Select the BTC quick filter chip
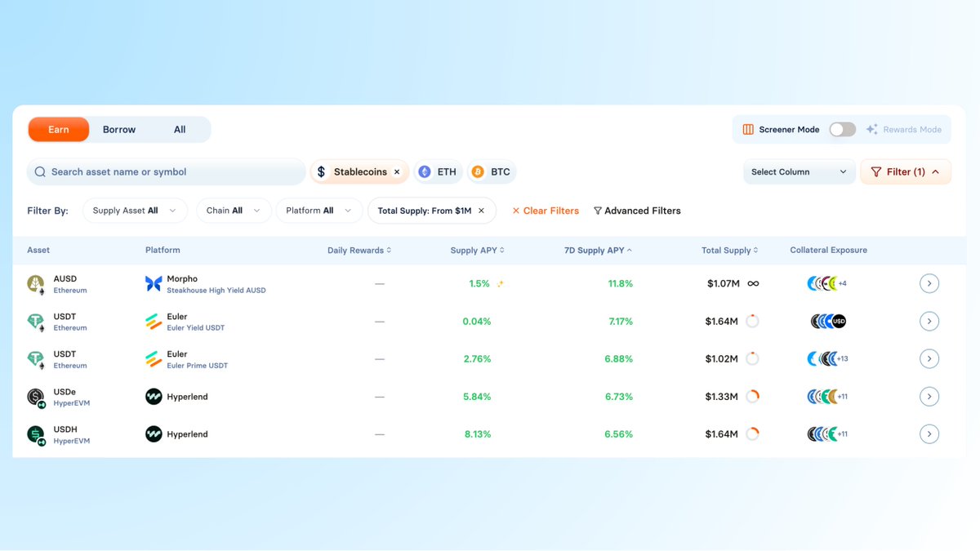This screenshot has width=980, height=551. (x=492, y=172)
